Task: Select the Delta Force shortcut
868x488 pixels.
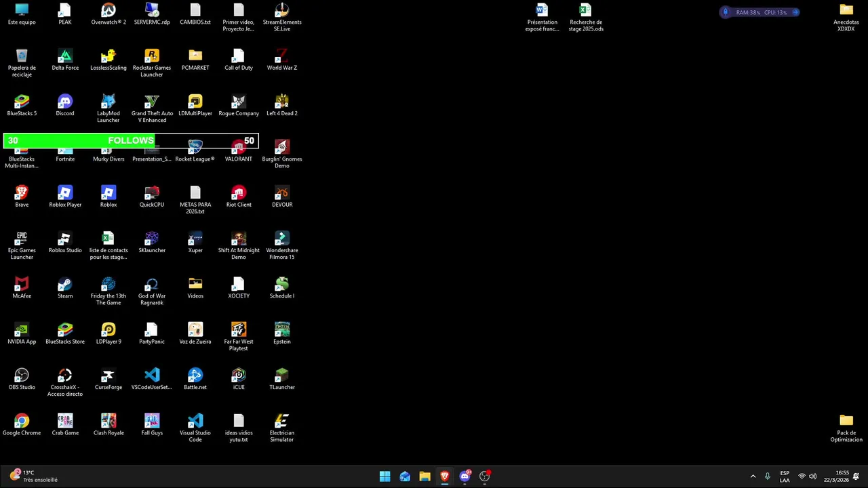Action: point(65,60)
